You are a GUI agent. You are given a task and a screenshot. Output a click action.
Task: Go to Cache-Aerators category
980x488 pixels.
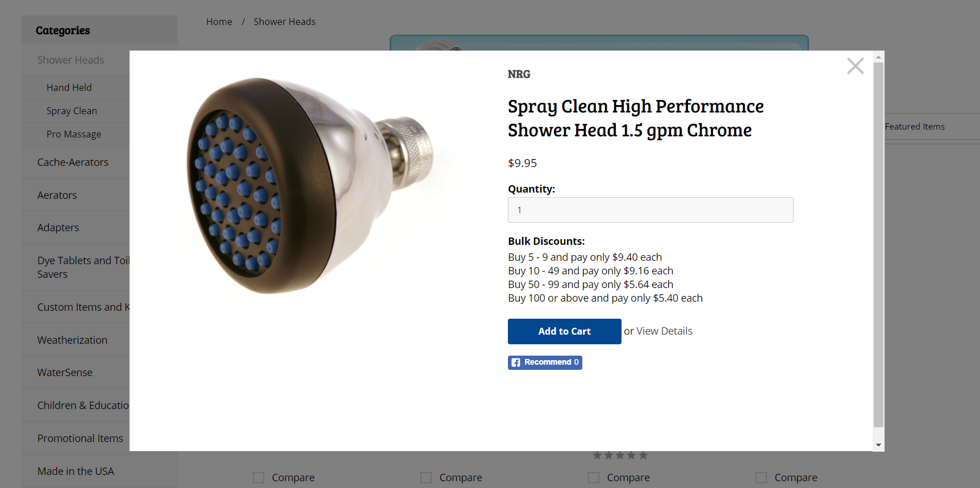73,162
